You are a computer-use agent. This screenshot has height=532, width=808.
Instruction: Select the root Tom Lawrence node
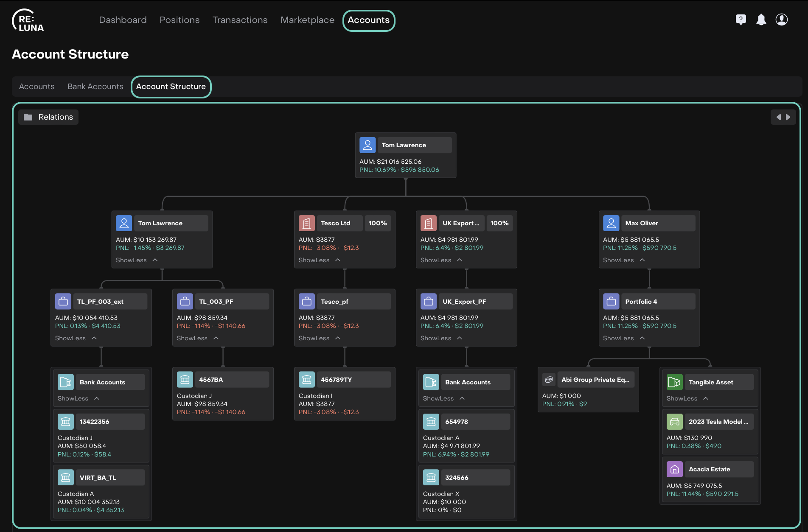[x=405, y=145]
